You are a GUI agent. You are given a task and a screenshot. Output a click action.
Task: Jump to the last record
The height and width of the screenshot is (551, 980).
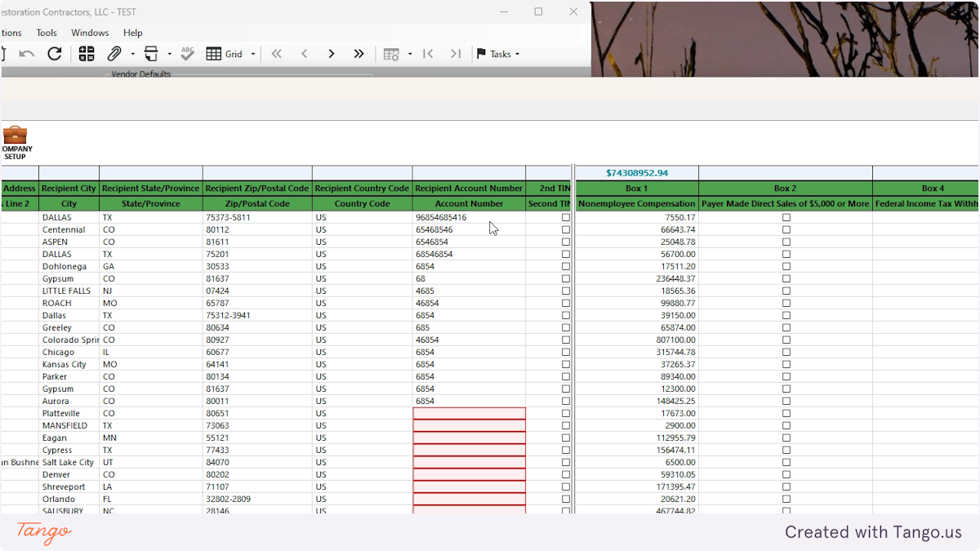359,54
